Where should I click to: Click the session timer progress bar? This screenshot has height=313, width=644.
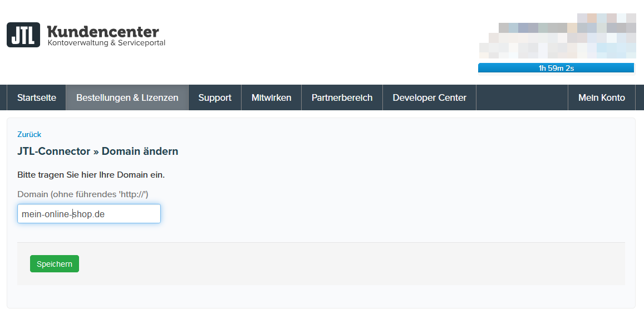pyautogui.click(x=556, y=68)
